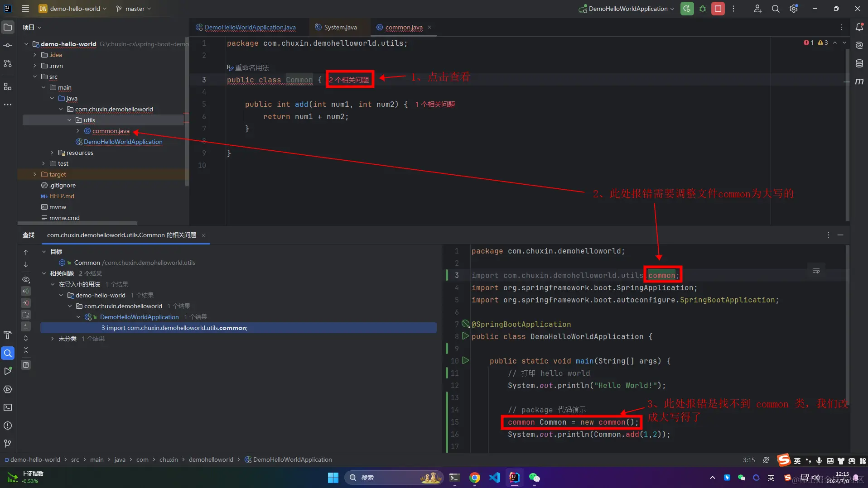Open Search Everywhere magnifier
The image size is (868, 488).
(776, 9)
